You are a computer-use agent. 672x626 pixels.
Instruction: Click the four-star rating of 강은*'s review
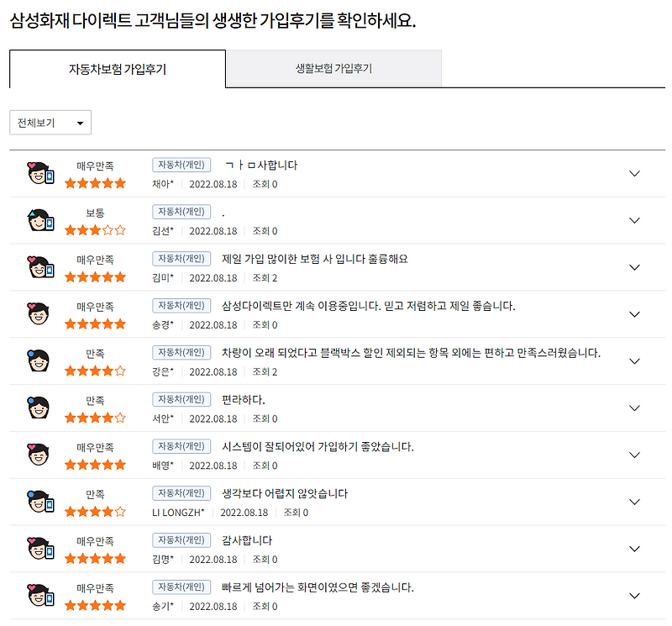tap(95, 371)
